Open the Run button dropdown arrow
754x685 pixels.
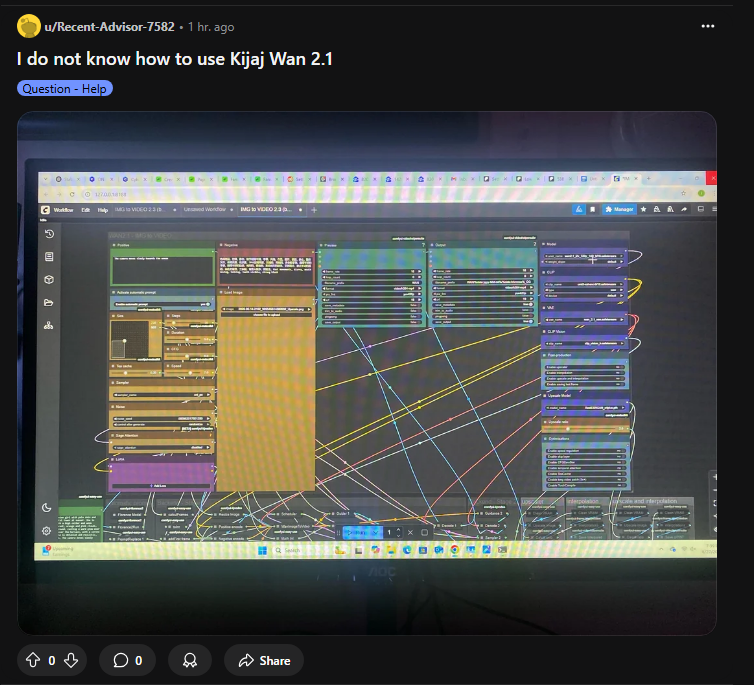click(375, 532)
